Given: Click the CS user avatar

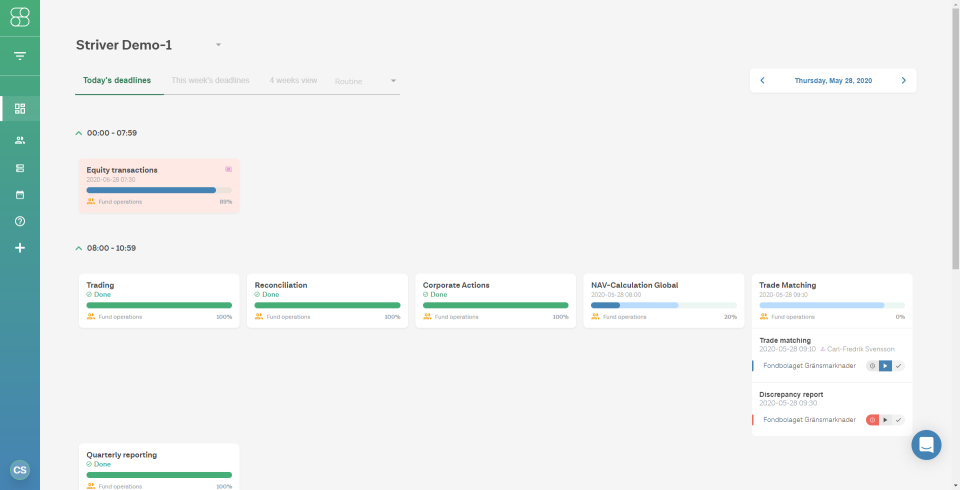Looking at the screenshot, I should click(x=20, y=470).
